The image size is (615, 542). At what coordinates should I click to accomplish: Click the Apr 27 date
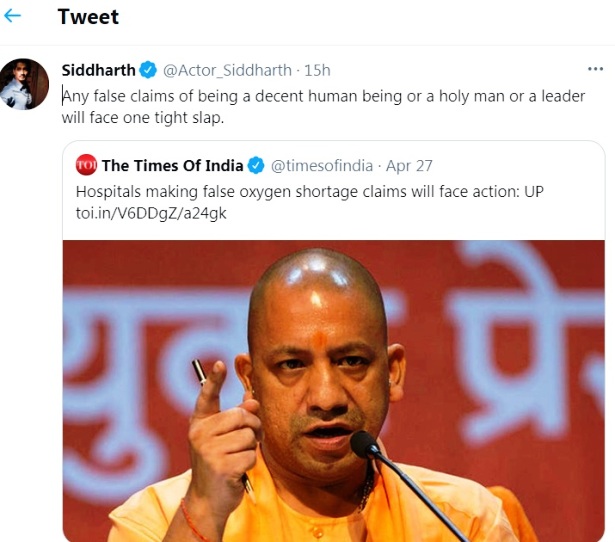pos(409,165)
